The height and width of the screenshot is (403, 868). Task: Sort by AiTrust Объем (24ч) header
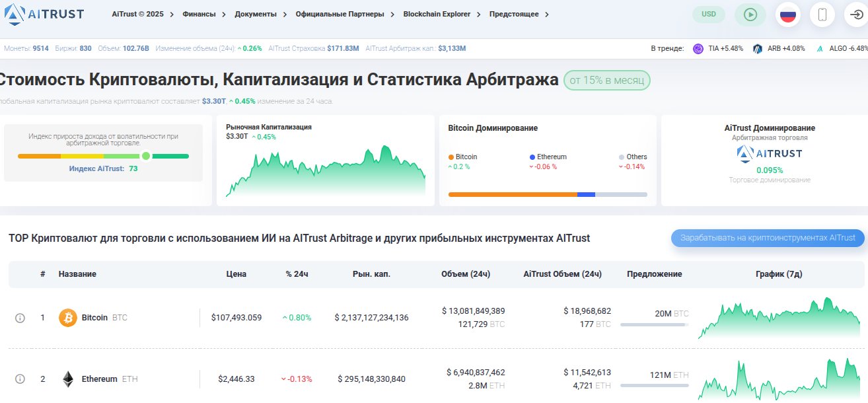[562, 274]
